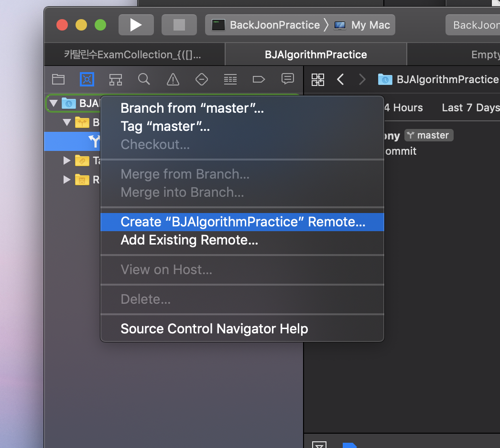The width and height of the screenshot is (500, 448).
Task: Choose Branch from "master"… in context menu
Action: pos(242,108)
